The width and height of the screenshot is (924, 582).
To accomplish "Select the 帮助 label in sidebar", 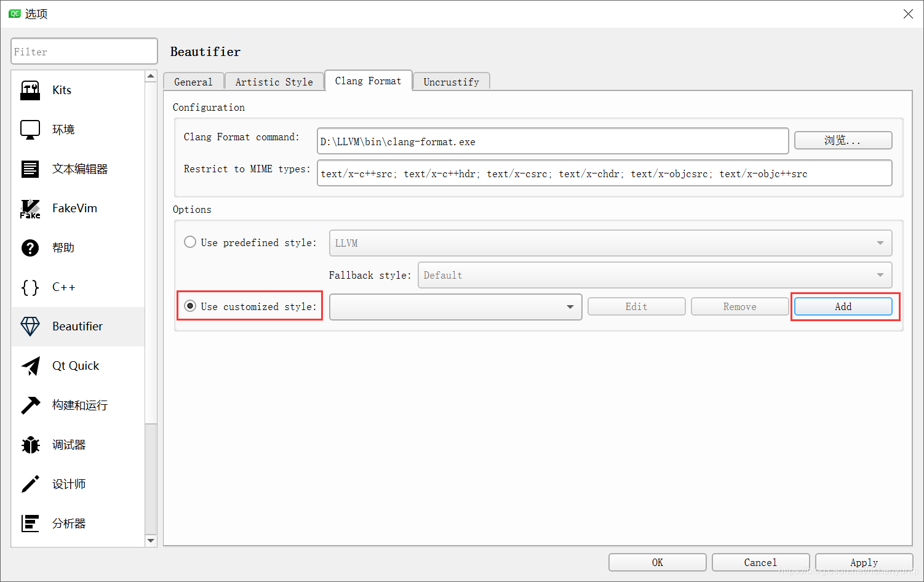I will coord(63,248).
